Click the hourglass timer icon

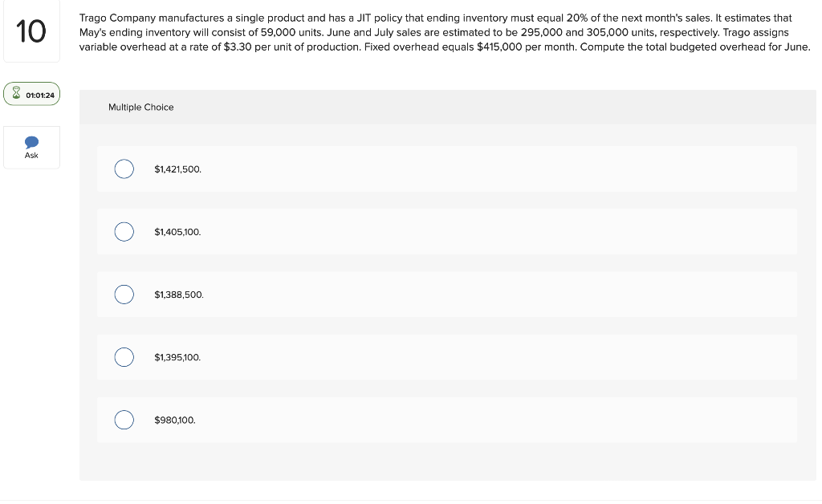point(16,93)
